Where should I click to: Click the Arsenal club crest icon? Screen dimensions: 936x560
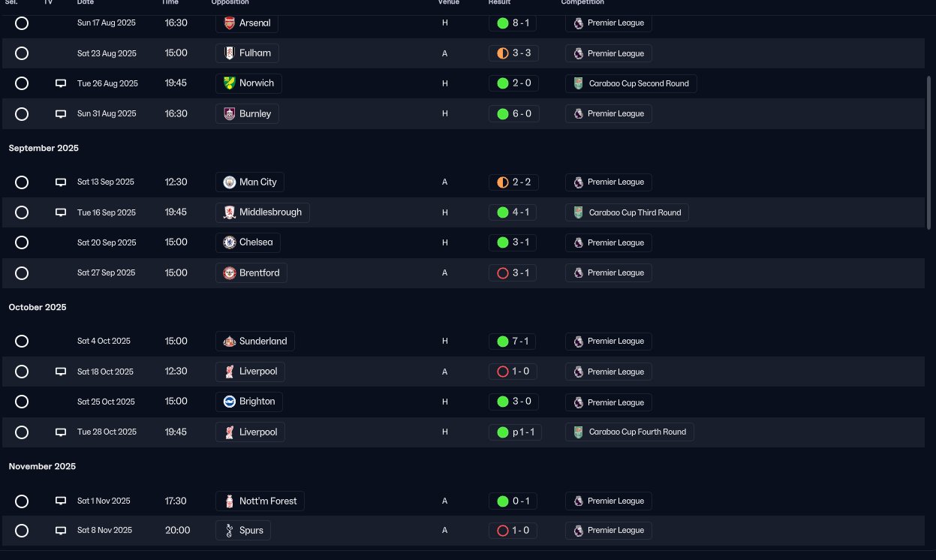click(230, 23)
